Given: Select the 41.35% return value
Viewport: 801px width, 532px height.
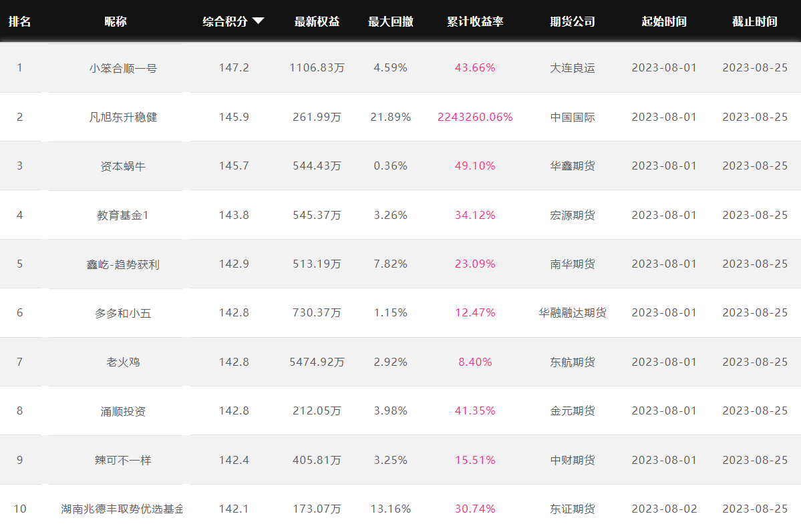Looking at the screenshot, I should click(x=475, y=411).
